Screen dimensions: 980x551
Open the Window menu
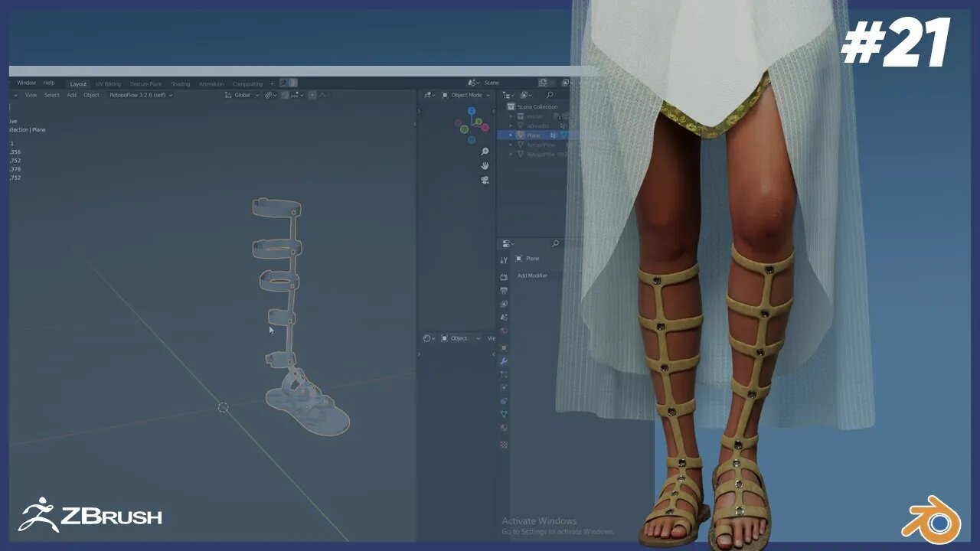[x=26, y=83]
